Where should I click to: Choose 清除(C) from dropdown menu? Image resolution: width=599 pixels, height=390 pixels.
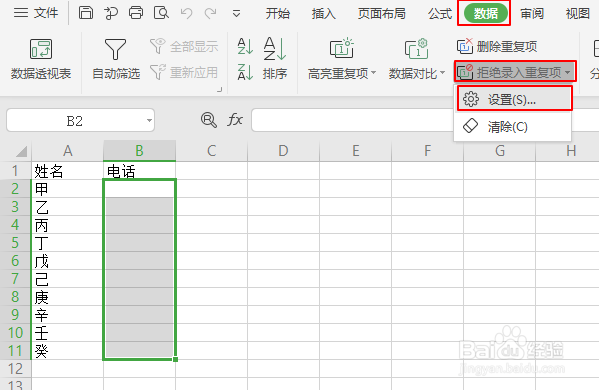point(513,126)
